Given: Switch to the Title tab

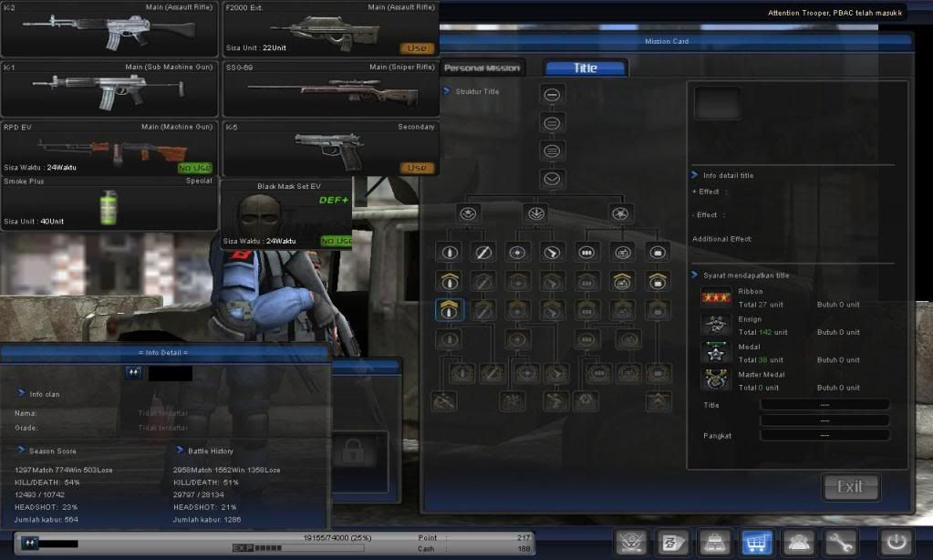Looking at the screenshot, I should click(586, 67).
